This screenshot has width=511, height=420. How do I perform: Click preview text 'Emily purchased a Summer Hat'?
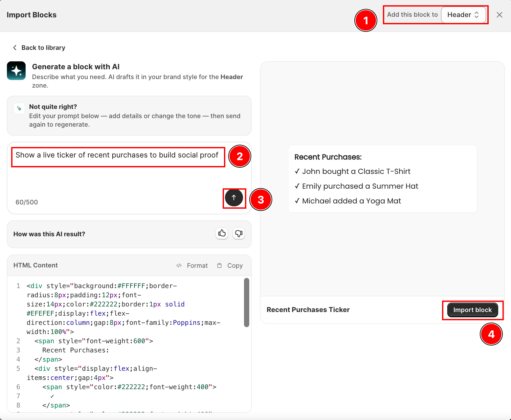click(360, 186)
